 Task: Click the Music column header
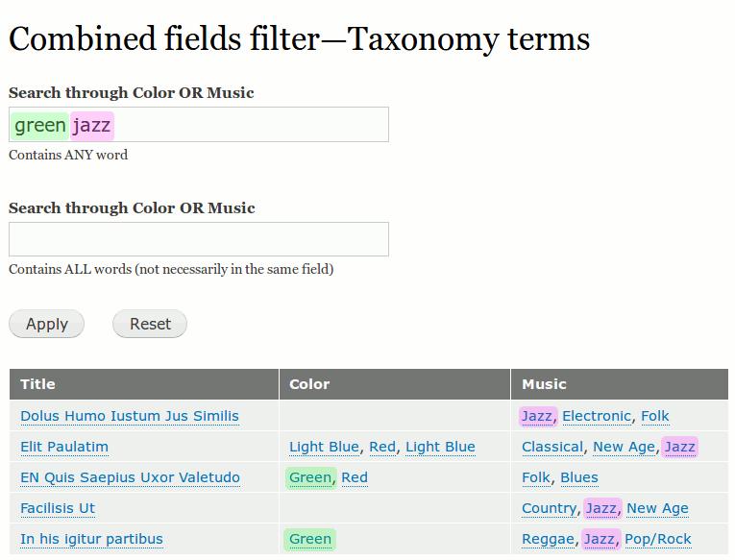coord(544,384)
